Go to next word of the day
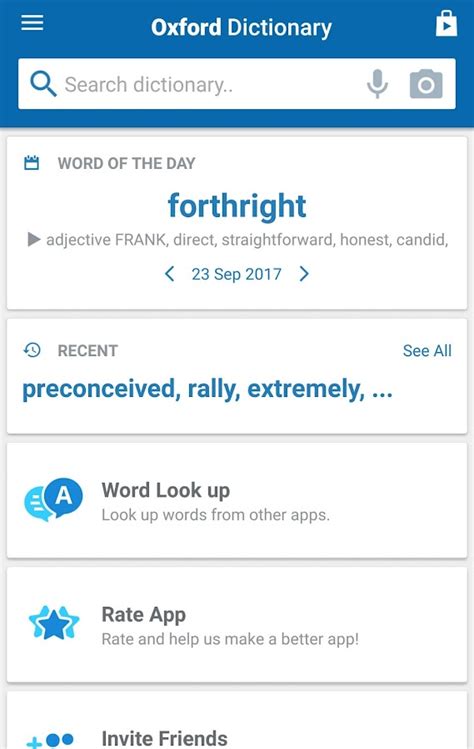Screen dimensions: 474x749 (x=304, y=274)
